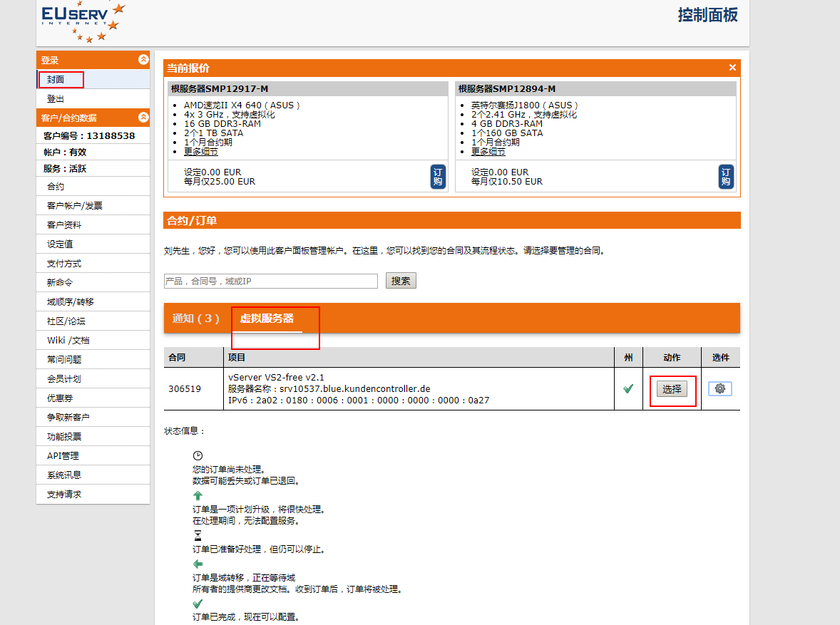840x625 pixels.
Task: Click contract number 306519
Action: click(185, 389)
